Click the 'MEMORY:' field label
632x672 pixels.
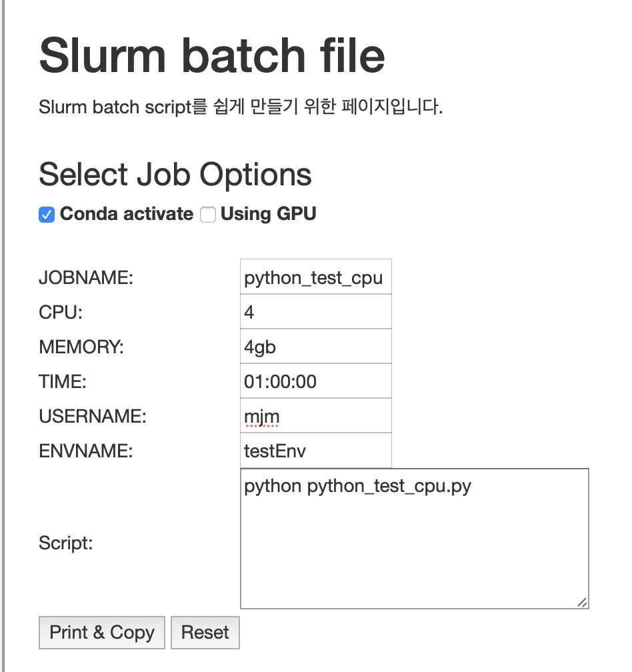pos(81,347)
